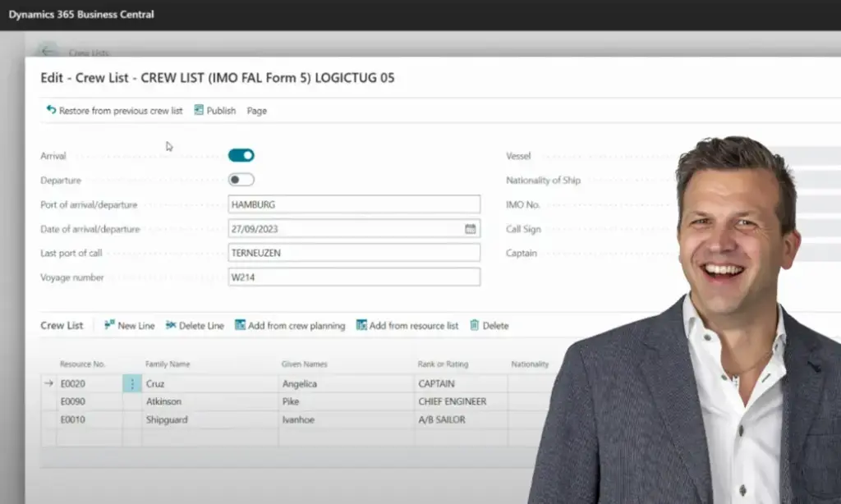Open the calendar date picker icon
The width and height of the screenshot is (841, 504).
coord(470,229)
